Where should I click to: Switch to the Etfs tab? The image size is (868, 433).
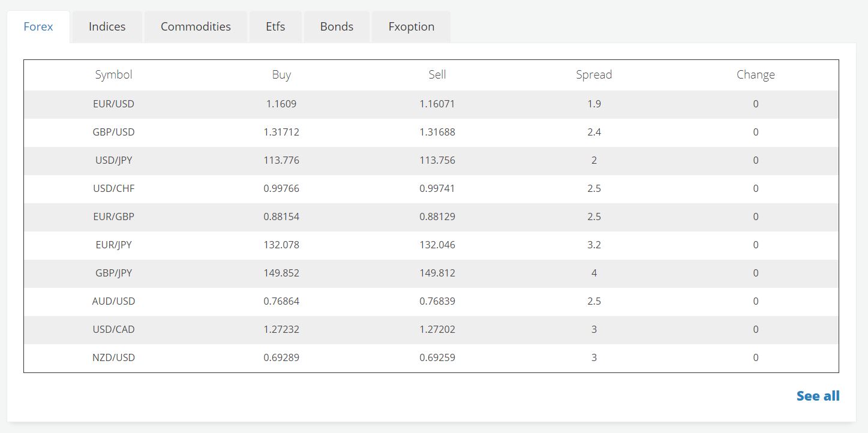275,27
